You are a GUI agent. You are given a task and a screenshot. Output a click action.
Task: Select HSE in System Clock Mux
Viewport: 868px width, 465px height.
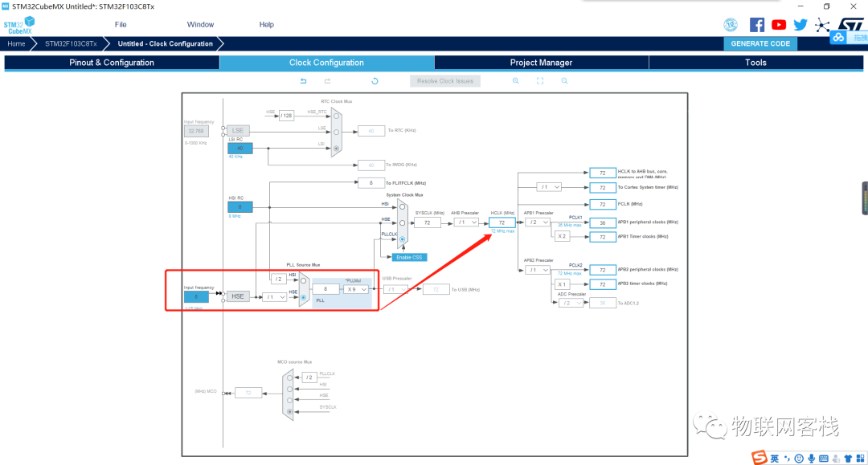click(x=403, y=222)
